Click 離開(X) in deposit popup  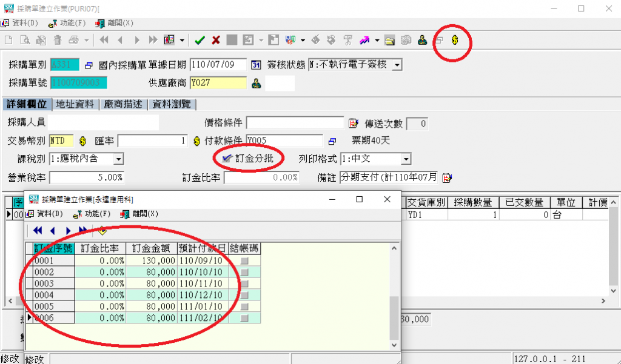139,214
